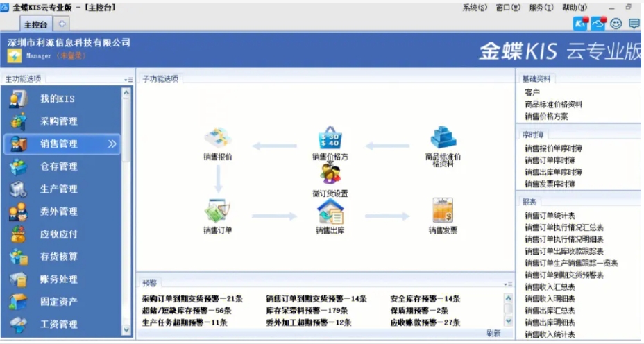This screenshot has width=644, height=344.
Task: Open 销售报价单序时簿
Action: [x=553, y=148]
